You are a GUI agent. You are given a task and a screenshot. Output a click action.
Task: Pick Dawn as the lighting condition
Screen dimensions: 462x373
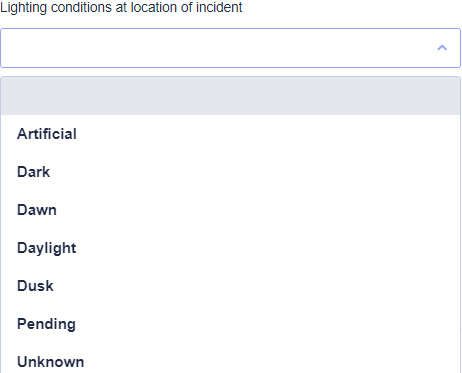pos(231,210)
